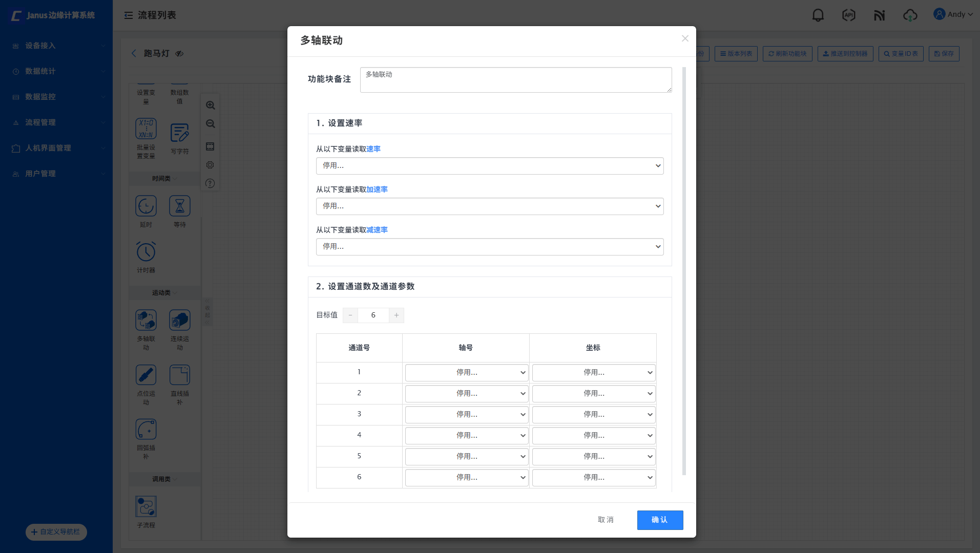Open the API icon in header
980x553 pixels.
[848, 15]
